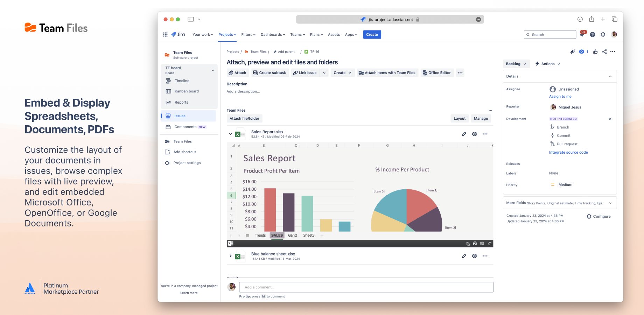This screenshot has width=644, height=315.
Task: Click the give feedback megaphone icon
Action: pos(573,52)
